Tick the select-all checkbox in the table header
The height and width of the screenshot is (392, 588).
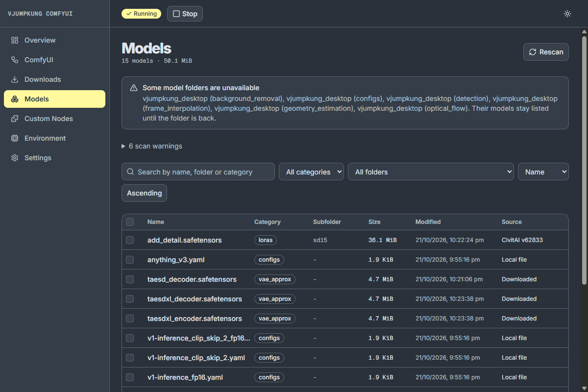click(x=130, y=222)
